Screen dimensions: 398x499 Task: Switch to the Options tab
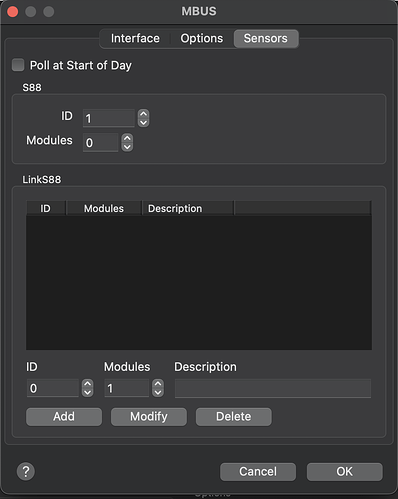202,38
